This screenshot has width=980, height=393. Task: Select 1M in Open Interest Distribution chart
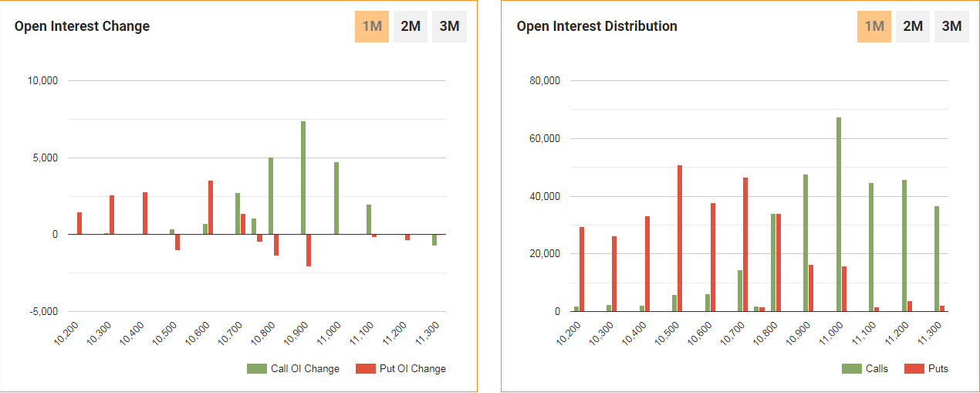[874, 26]
